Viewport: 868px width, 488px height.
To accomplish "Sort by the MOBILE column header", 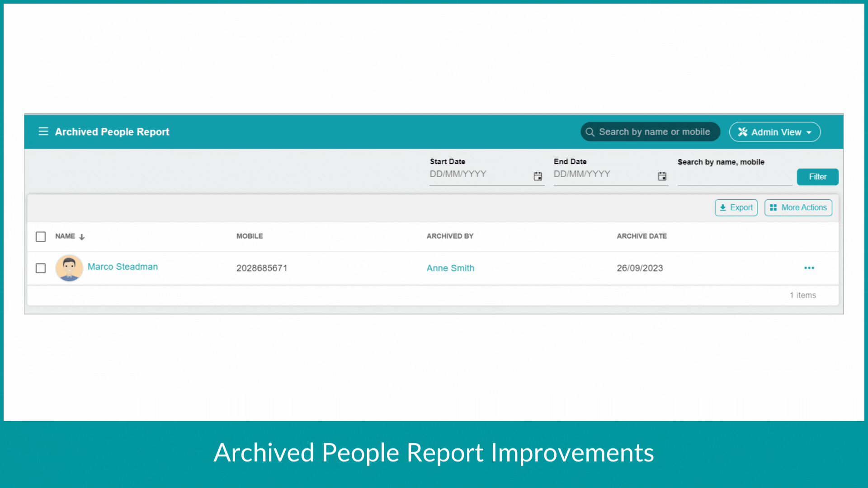I will coord(250,236).
